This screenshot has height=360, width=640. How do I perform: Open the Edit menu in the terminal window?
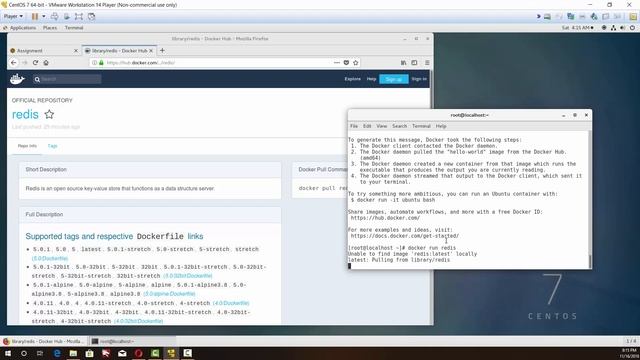367,126
